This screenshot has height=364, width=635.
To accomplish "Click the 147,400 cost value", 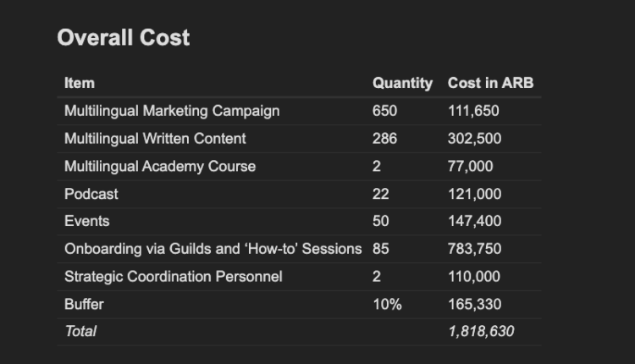I will pos(474,221).
